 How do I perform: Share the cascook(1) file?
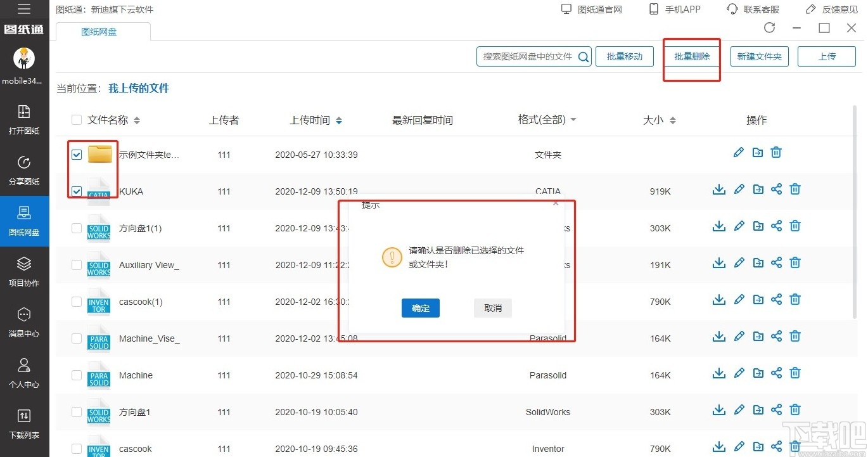tap(776, 299)
